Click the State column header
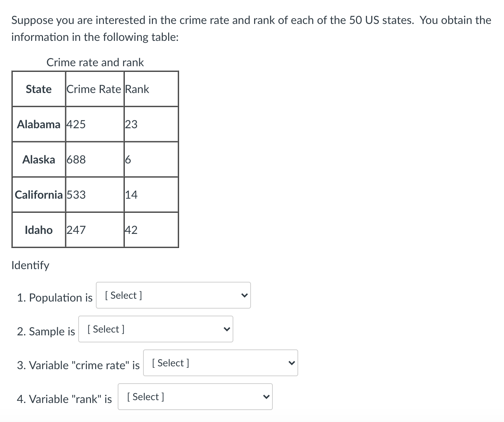 tap(39, 89)
